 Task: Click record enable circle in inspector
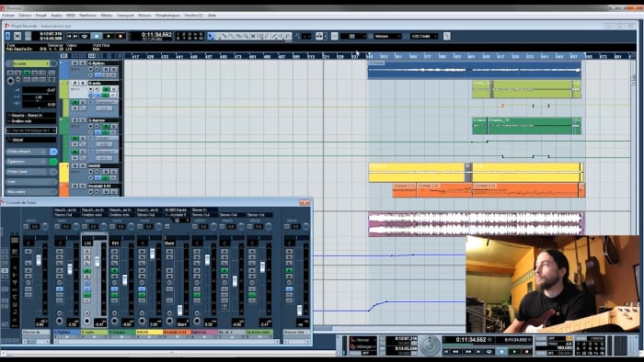[11, 81]
